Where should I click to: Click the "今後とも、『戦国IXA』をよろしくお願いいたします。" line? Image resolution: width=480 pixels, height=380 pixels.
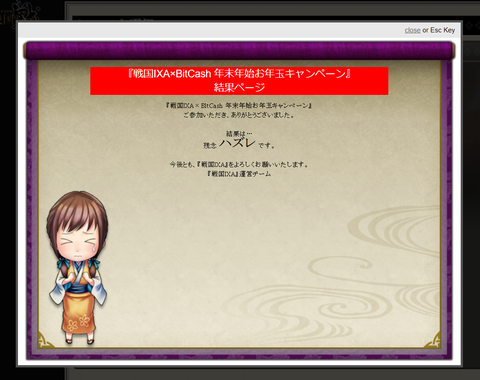coord(239,164)
